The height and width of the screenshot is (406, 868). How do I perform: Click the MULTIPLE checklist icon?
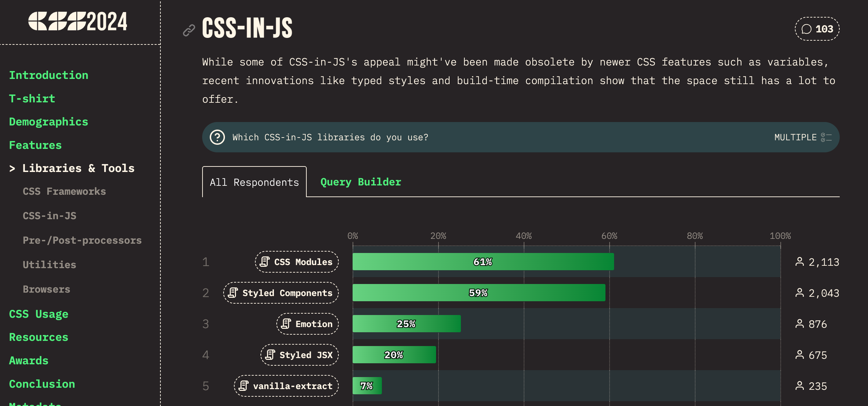click(826, 137)
